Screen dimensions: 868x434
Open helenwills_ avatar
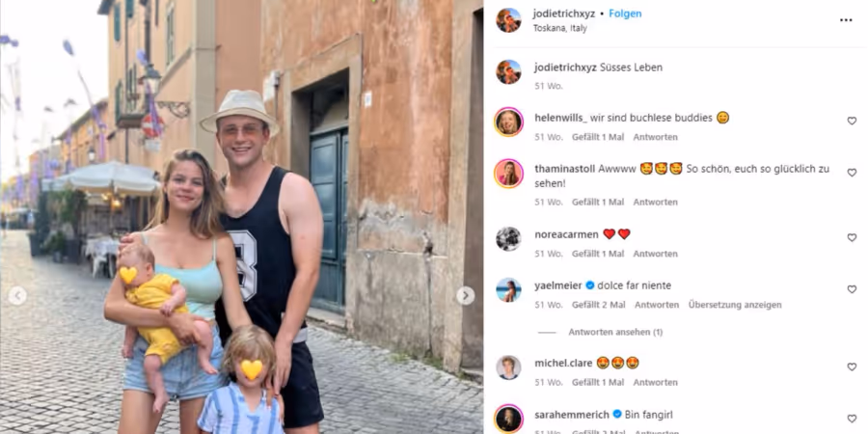coord(508,122)
